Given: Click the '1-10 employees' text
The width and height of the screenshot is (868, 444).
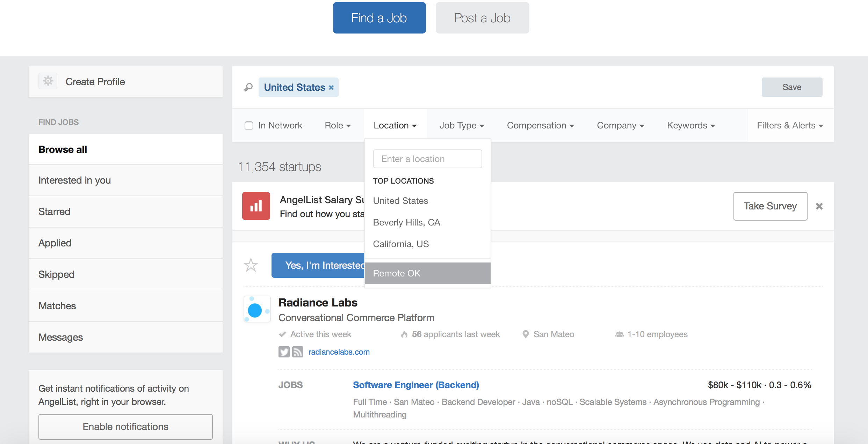Looking at the screenshot, I should (x=657, y=334).
